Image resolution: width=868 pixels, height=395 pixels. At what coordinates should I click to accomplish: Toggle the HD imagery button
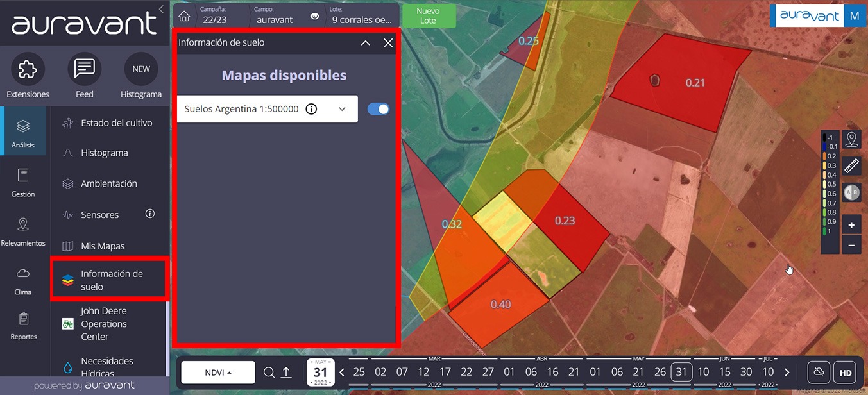[x=846, y=373]
